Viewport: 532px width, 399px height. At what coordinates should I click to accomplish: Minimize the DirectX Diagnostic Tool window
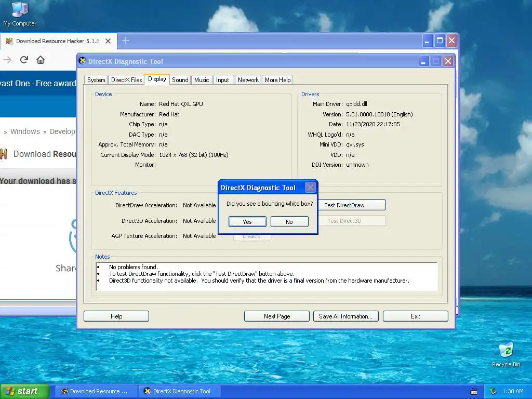[x=423, y=61]
